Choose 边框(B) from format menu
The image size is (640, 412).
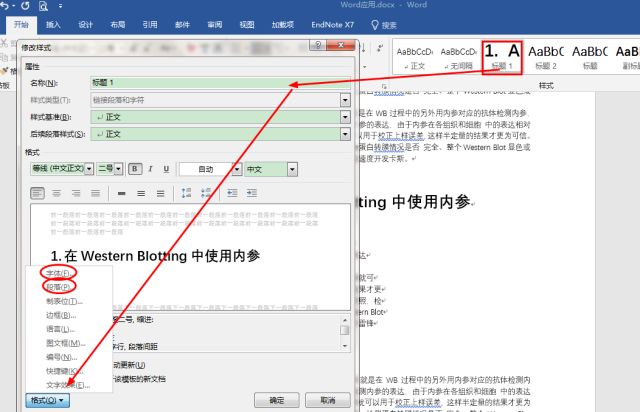point(61,315)
